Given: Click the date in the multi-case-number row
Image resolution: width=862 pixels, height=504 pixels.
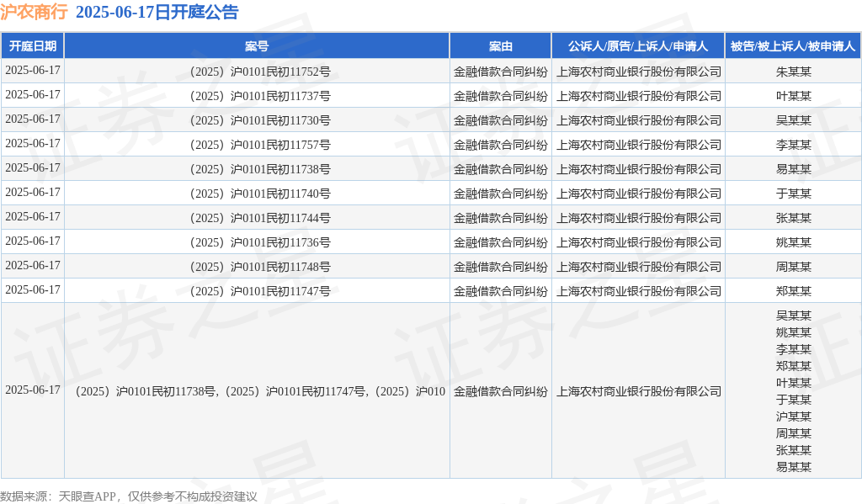Looking at the screenshot, I should pos(33,390).
